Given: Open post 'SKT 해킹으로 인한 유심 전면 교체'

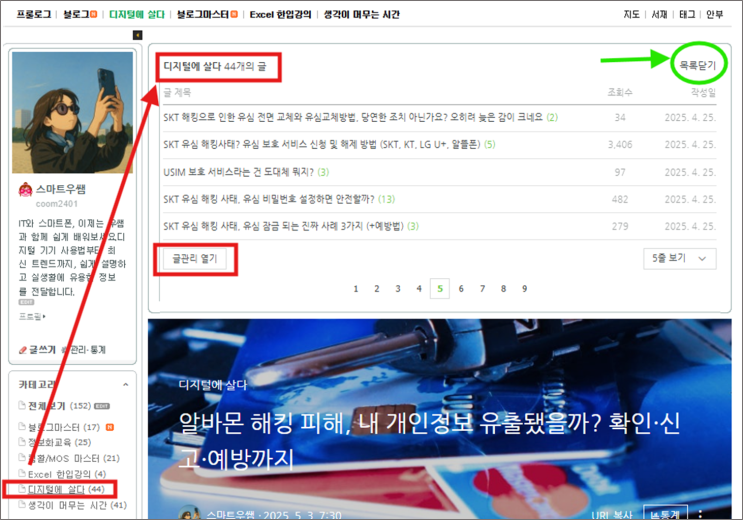Looking at the screenshot, I should [x=353, y=117].
